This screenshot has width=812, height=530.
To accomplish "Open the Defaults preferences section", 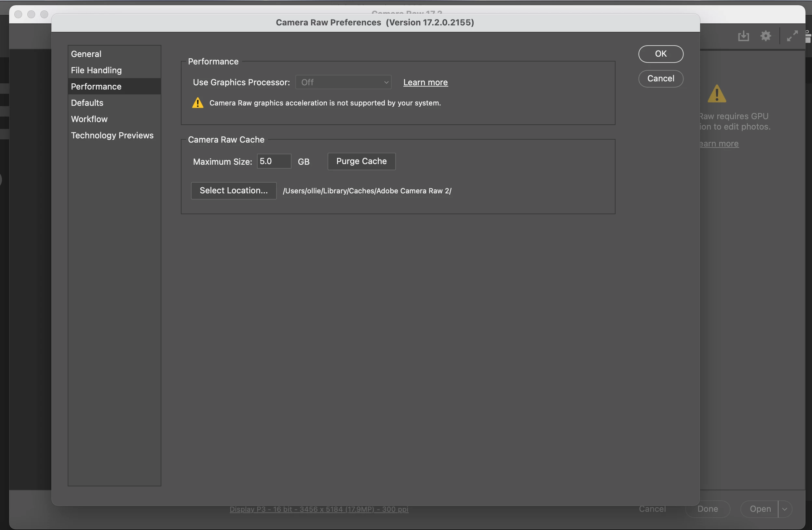I will (x=87, y=103).
